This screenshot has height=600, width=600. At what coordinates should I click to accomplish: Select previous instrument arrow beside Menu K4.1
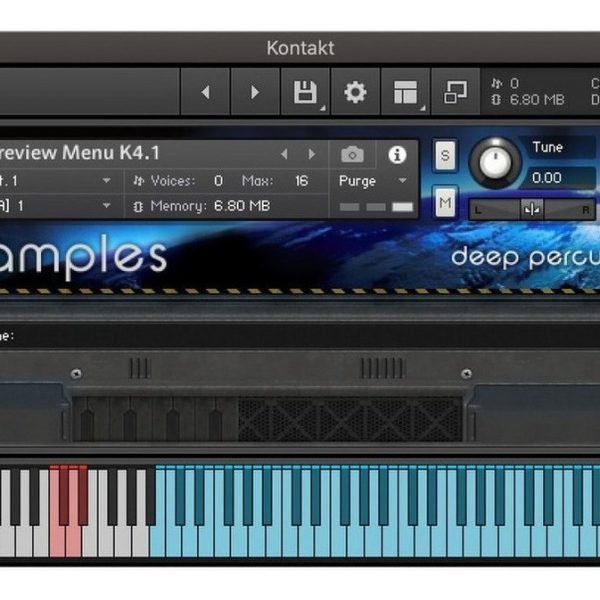284,154
